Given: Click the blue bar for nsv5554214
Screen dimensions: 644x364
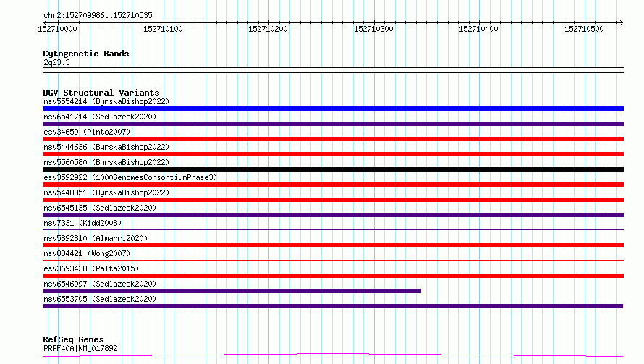Looking at the screenshot, I should (x=333, y=109).
